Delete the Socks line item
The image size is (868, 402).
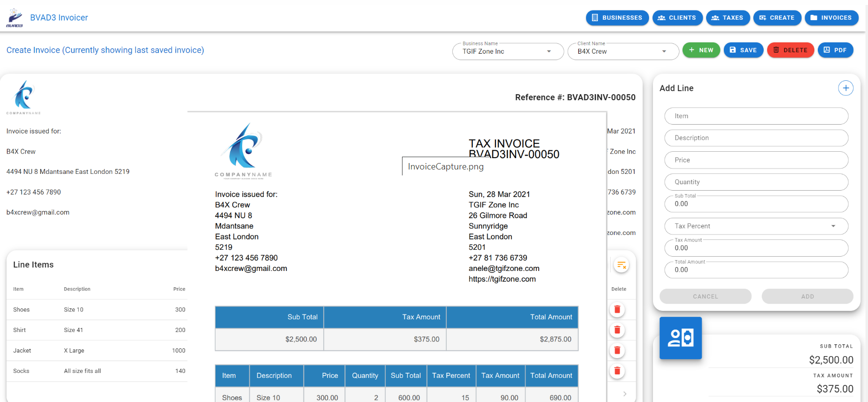tap(617, 371)
